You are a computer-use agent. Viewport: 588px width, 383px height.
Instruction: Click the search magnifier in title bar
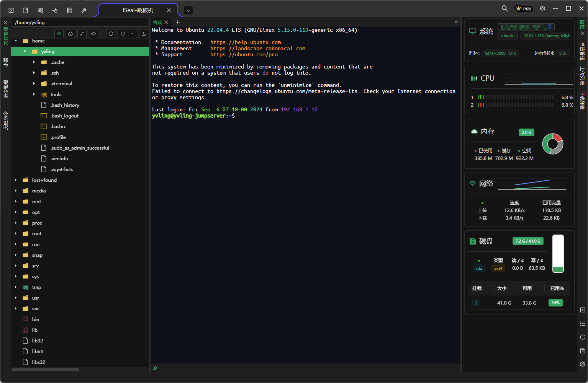tap(504, 8)
